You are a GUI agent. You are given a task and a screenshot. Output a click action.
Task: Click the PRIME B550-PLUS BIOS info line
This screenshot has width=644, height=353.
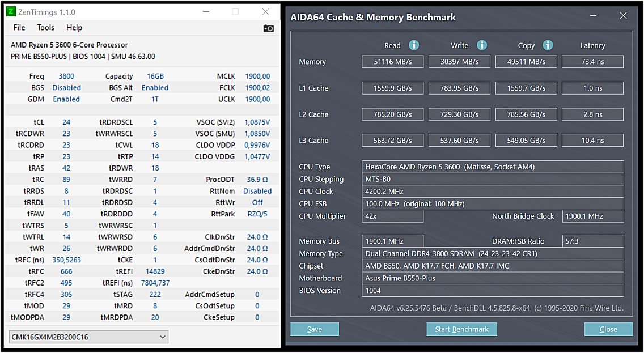pos(83,56)
